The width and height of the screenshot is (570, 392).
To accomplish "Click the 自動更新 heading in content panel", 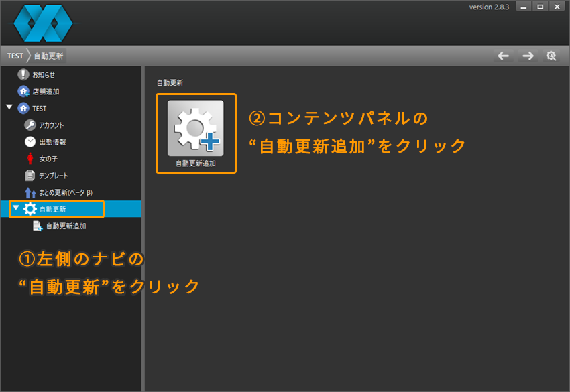I will 170,83.
